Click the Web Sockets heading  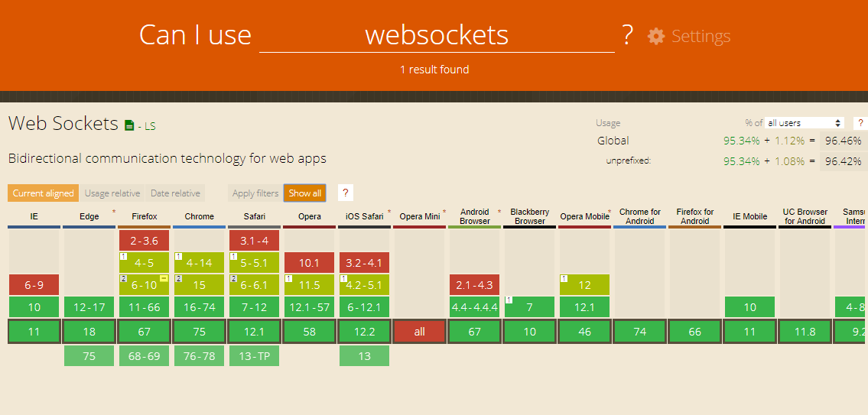coord(63,123)
